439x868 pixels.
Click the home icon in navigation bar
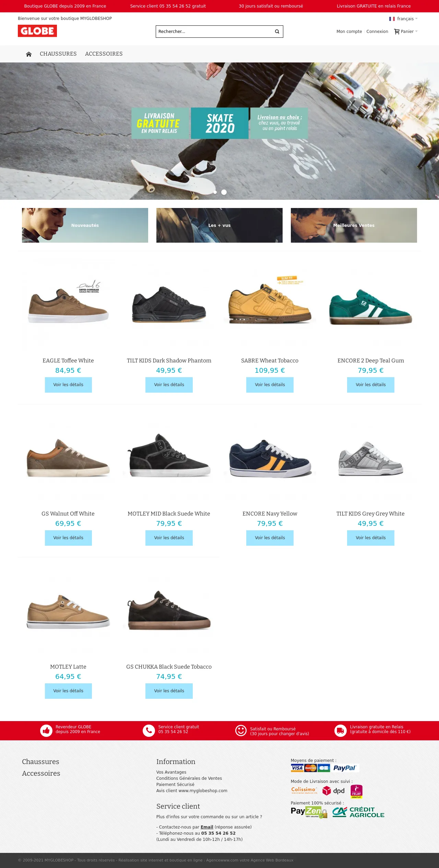29,54
